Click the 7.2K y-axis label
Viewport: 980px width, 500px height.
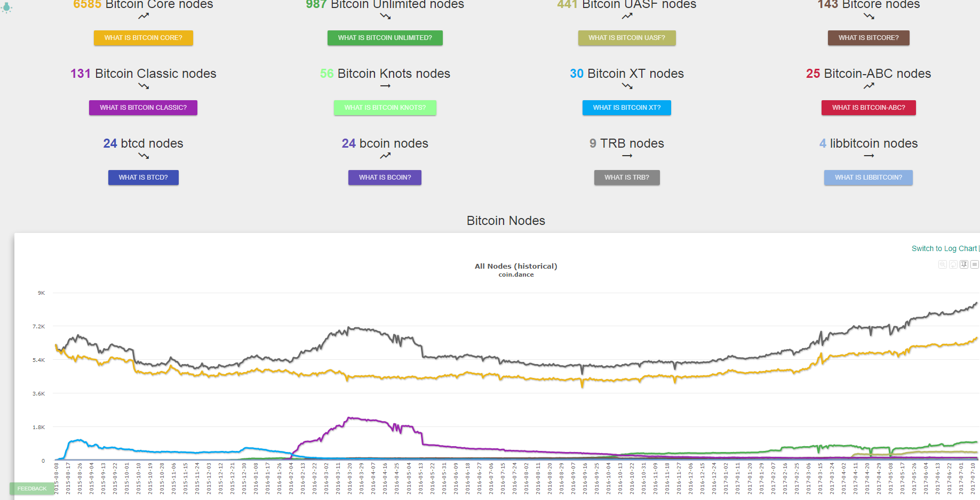coord(39,326)
